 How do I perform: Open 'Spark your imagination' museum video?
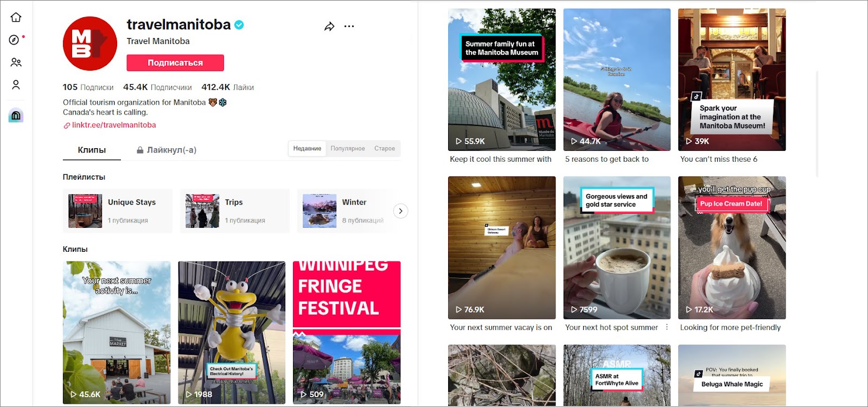point(732,80)
